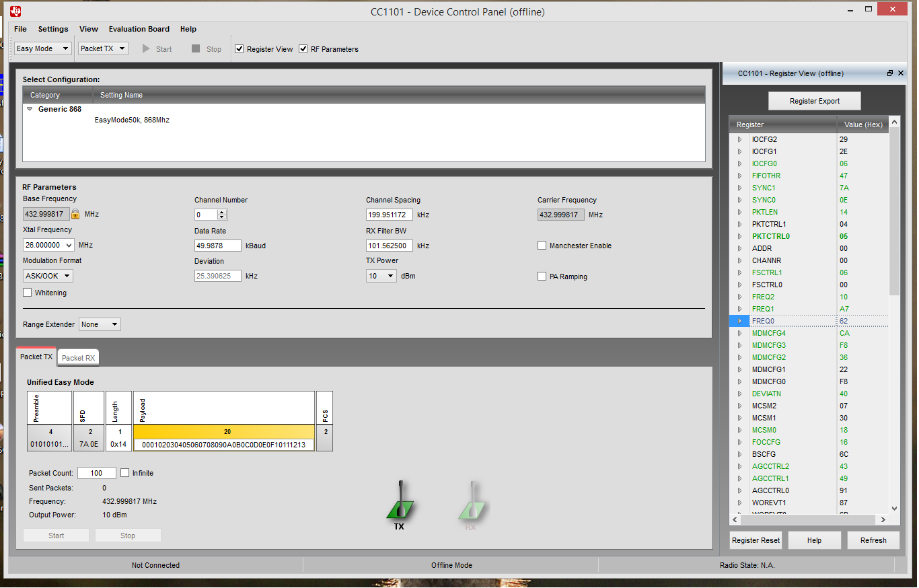Click the Packet Count input field
Image resolution: width=919 pixels, height=588 pixels.
[x=96, y=473]
